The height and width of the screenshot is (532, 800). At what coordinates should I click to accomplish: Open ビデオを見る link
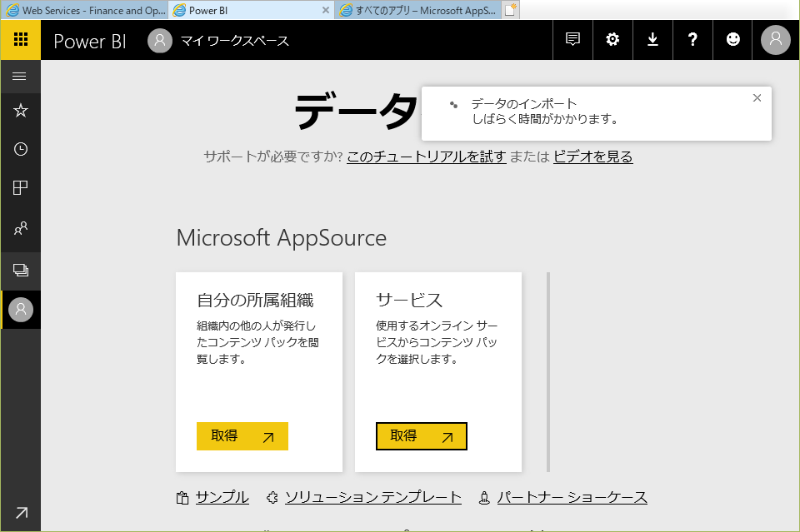coord(592,157)
